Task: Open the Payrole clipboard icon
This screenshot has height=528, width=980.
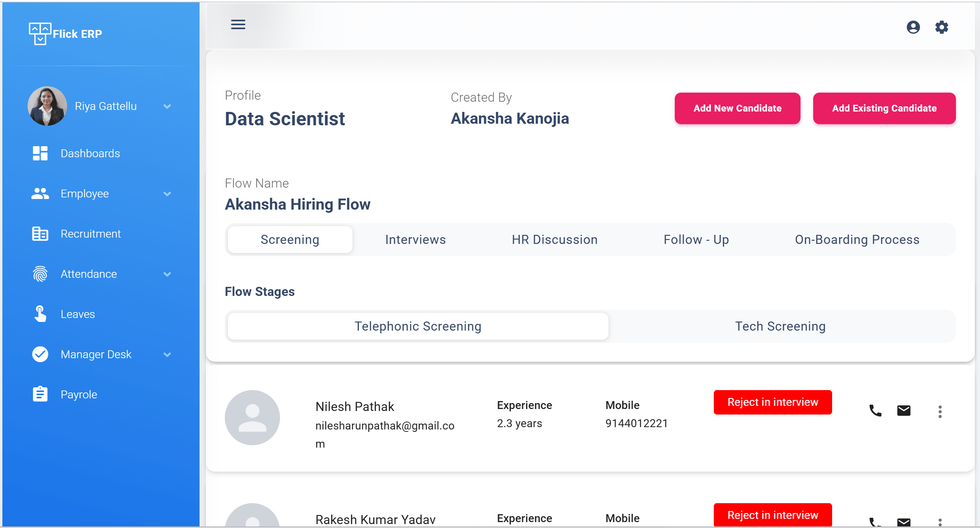Action: 39,394
